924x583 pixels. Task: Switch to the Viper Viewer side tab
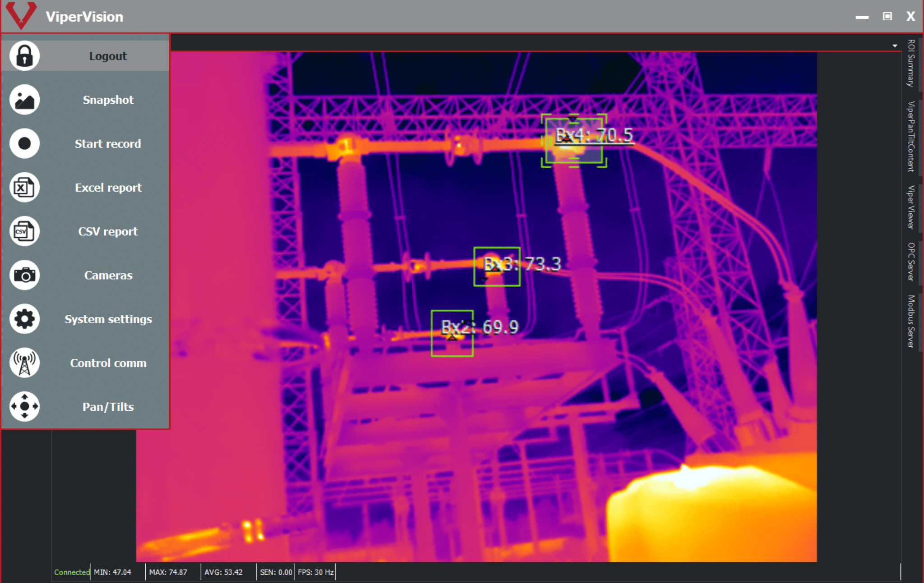coord(911,207)
